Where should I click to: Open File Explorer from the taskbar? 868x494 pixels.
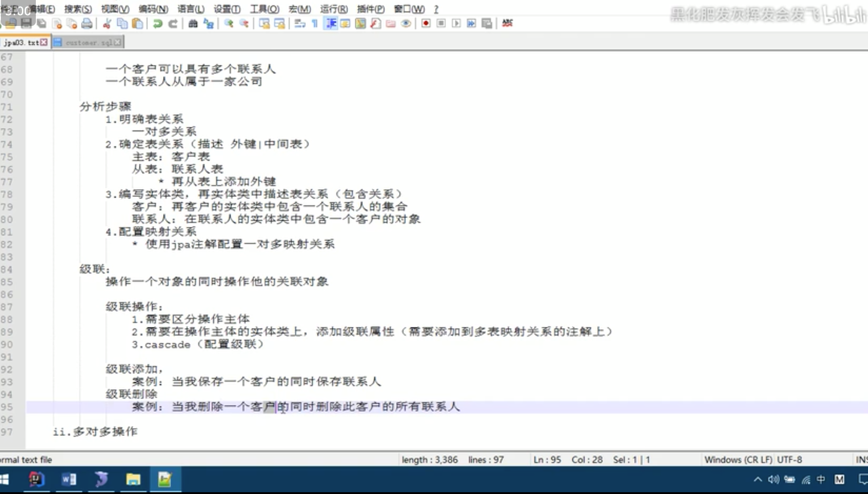(133, 480)
